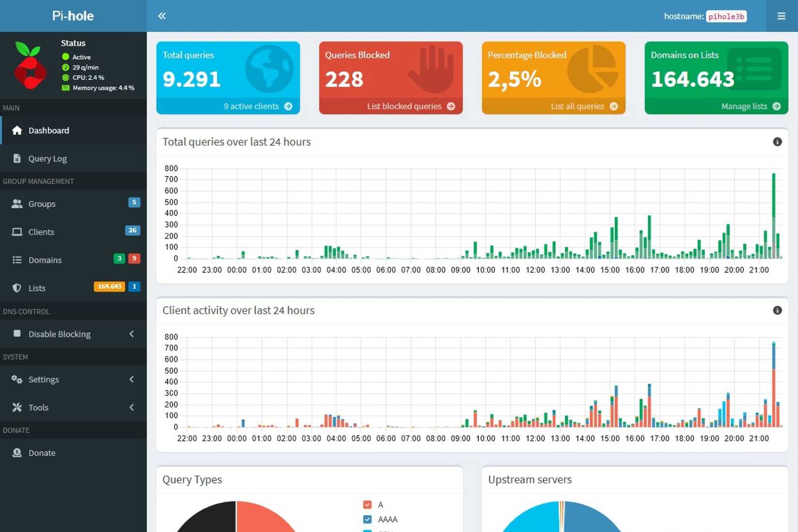798x532 pixels.
Task: Click the Lists shield icon
Action: pos(17,288)
